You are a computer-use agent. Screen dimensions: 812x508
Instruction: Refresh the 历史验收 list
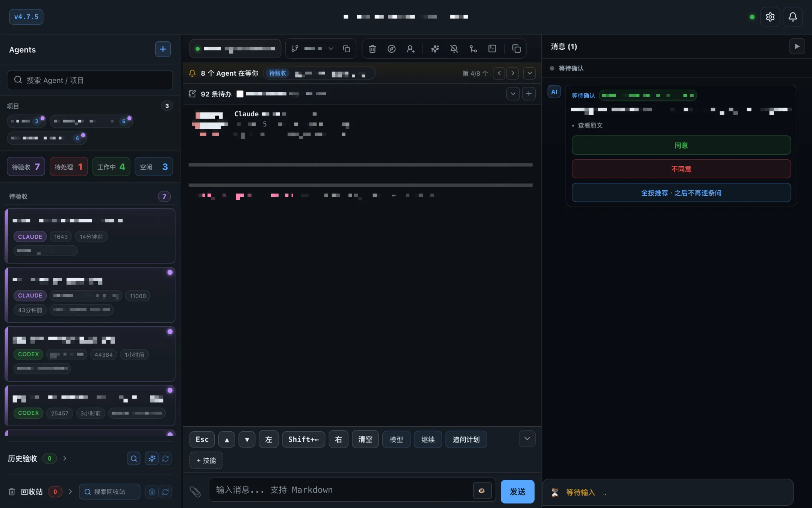165,458
